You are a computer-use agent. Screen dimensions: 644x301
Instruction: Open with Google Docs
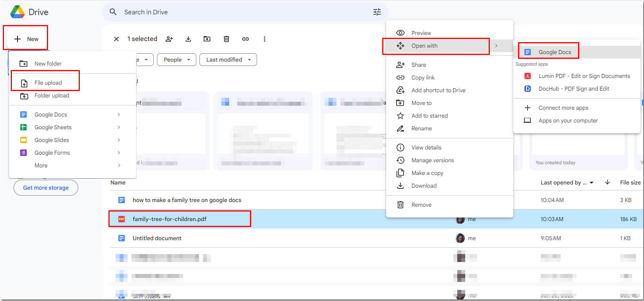(576, 52)
